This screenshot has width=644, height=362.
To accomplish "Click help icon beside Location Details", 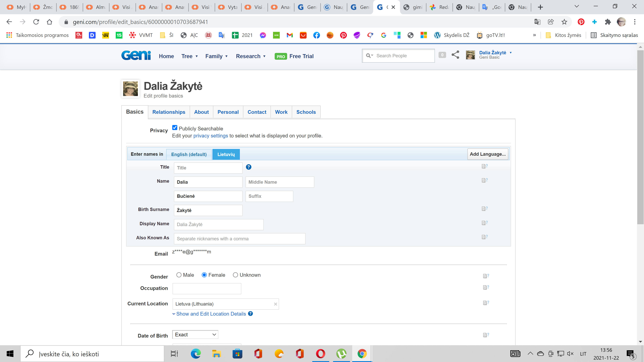I will (251, 314).
